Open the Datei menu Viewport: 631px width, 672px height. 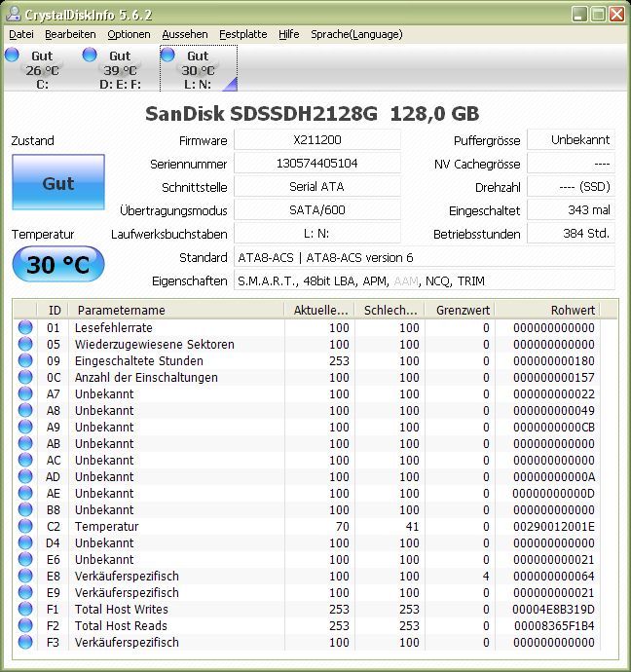(x=21, y=34)
